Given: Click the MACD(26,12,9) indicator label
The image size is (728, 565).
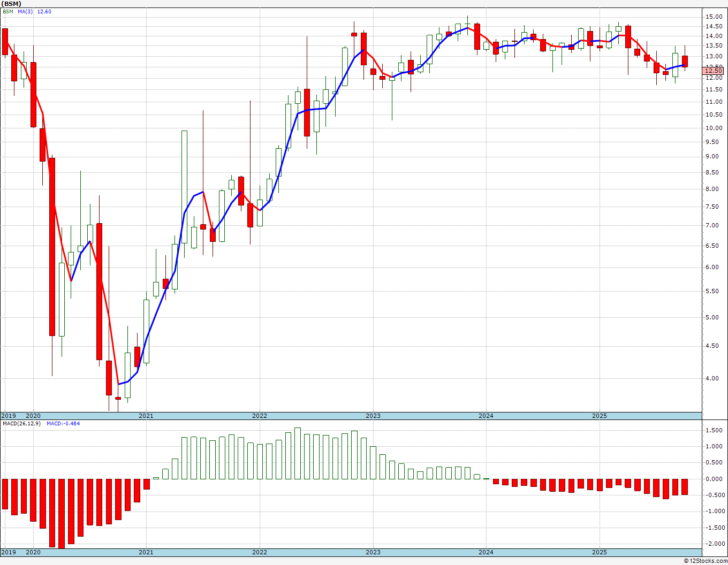Looking at the screenshot, I should (x=21, y=423).
